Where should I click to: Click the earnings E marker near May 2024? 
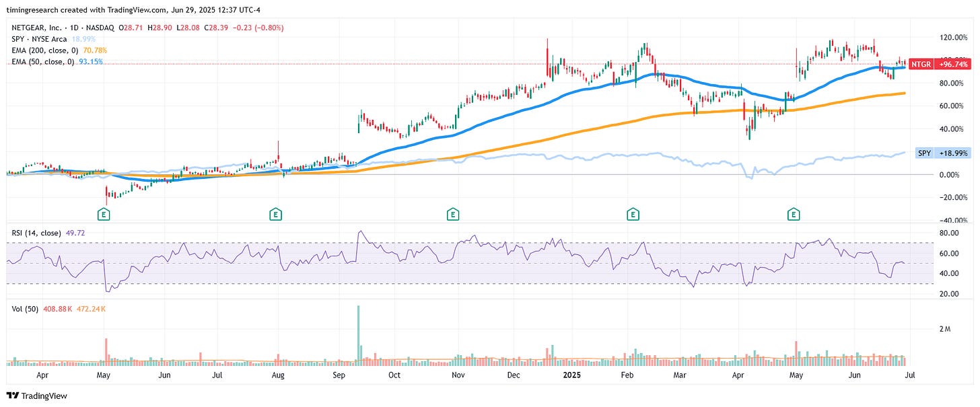pos(104,215)
